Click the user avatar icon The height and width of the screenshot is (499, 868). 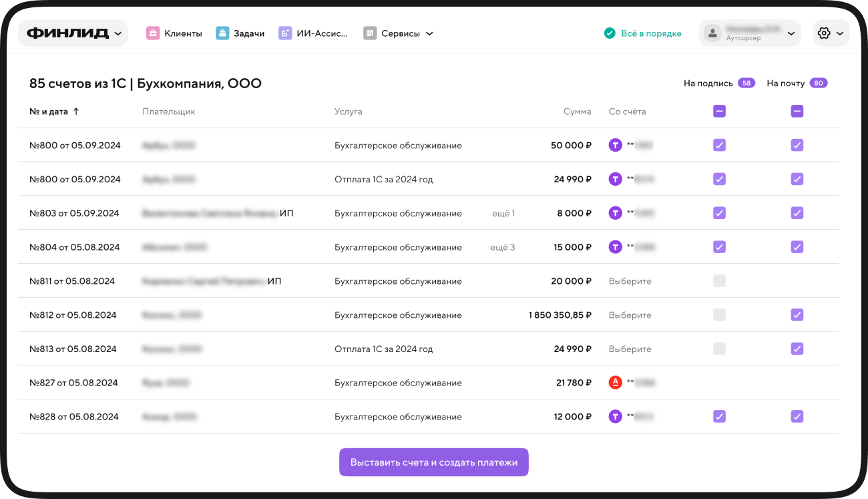pos(713,33)
